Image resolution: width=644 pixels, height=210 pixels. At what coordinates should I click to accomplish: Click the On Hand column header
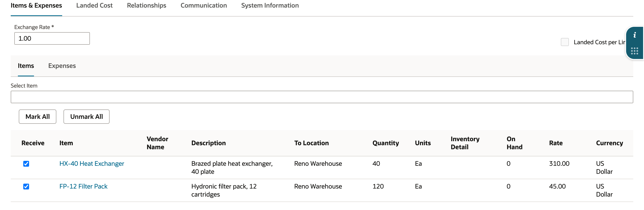(515, 143)
